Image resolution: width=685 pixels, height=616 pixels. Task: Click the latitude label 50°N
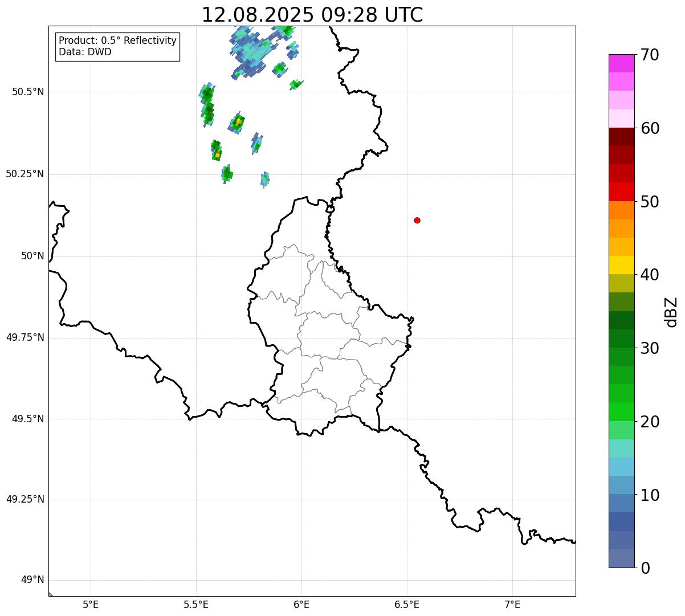(x=32, y=256)
